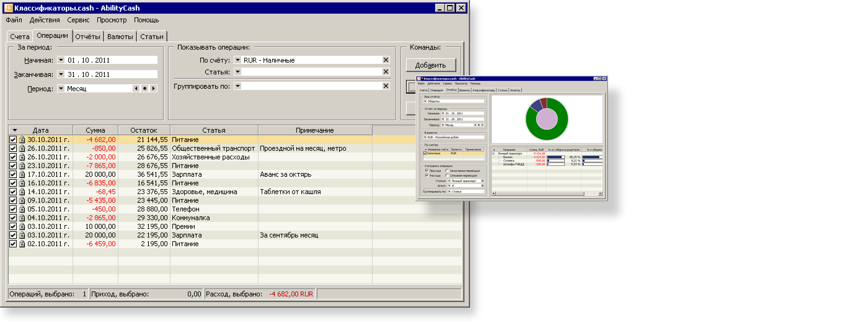
Task: Clear the Статья filter in the main window
Action: click(x=386, y=72)
